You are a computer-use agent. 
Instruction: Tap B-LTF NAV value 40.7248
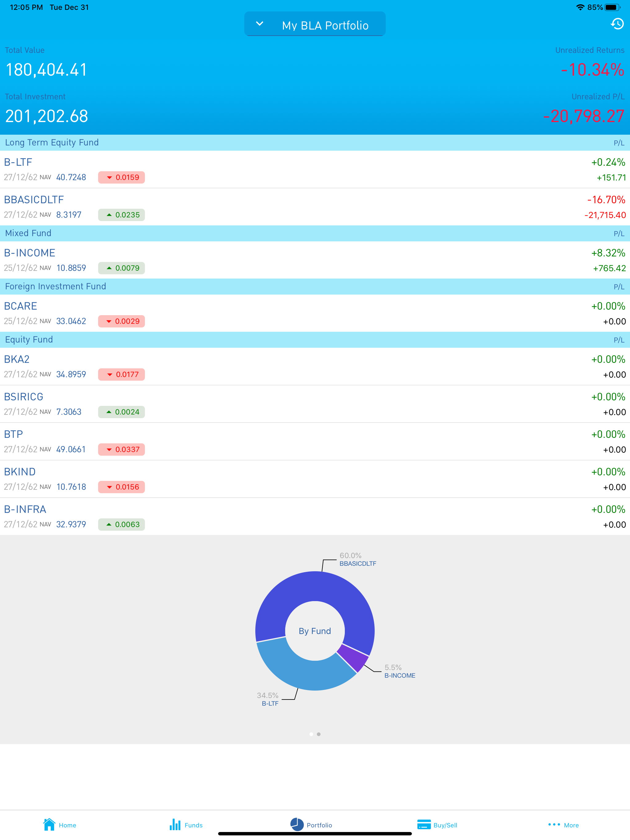[x=71, y=177]
